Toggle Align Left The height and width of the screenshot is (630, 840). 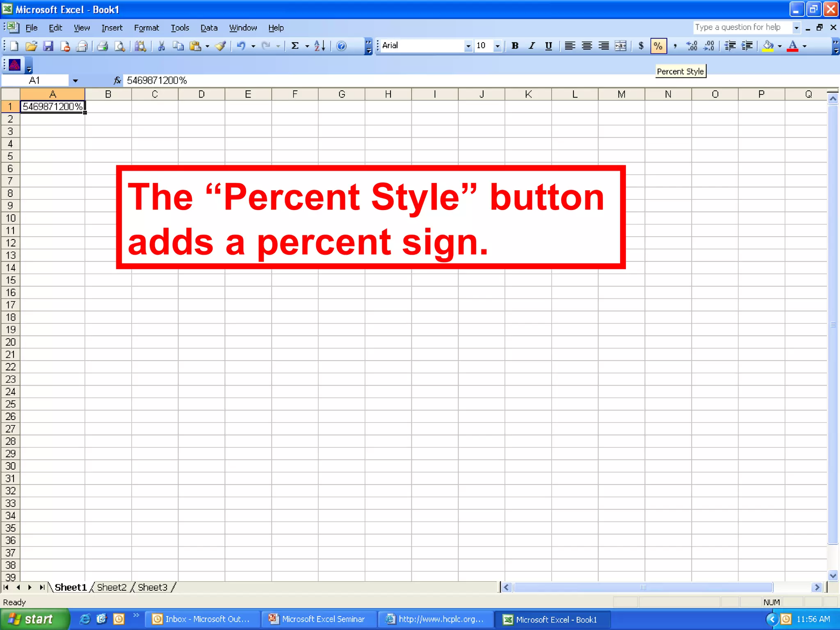click(570, 46)
